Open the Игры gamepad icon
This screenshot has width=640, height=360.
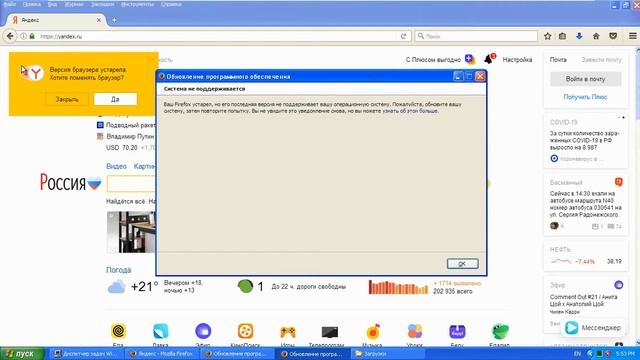[287, 332]
